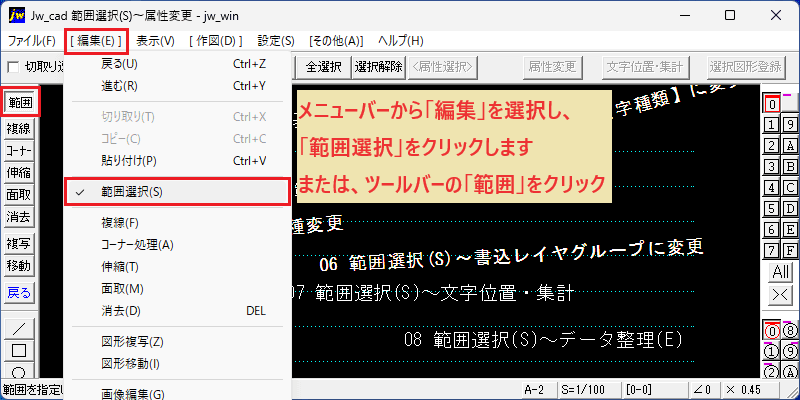Toggle the 切取り選択 checkbox
The height and width of the screenshot is (400, 800).
pyautogui.click(x=13, y=67)
